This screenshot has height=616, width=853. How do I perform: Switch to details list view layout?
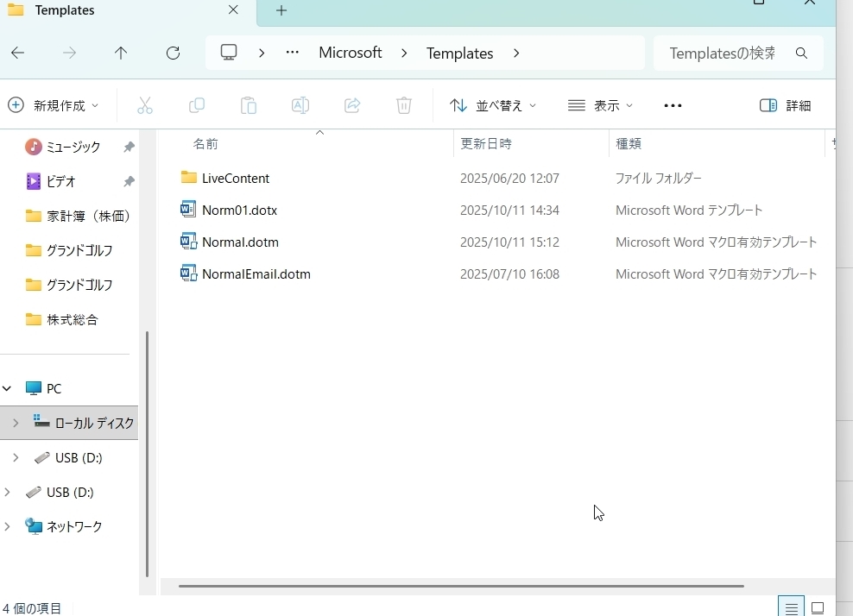791,607
